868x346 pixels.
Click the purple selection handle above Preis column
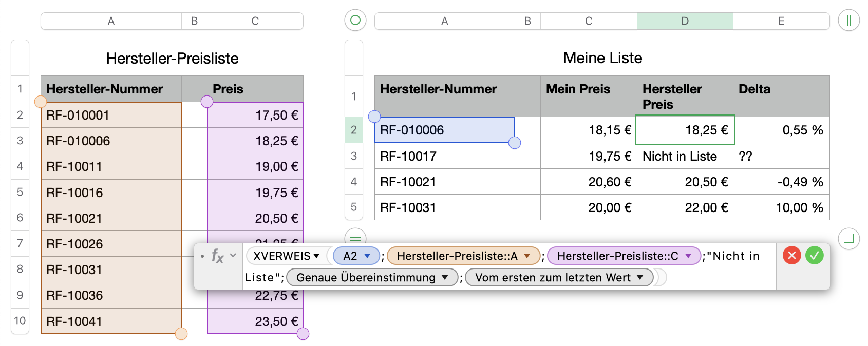click(207, 102)
